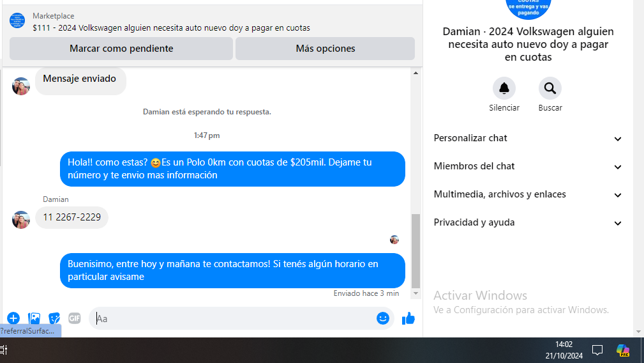Expand Miembros del chat section
644x363 pixels.
tap(528, 166)
